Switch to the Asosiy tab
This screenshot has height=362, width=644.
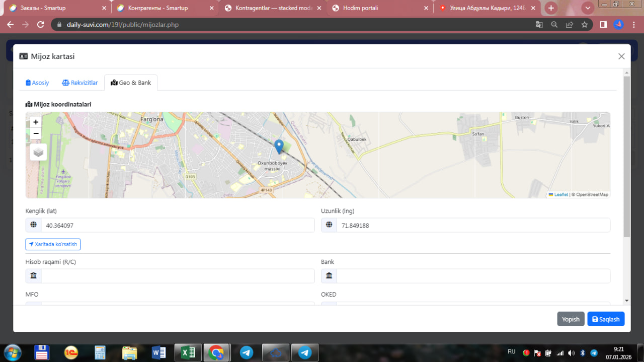(38, 83)
